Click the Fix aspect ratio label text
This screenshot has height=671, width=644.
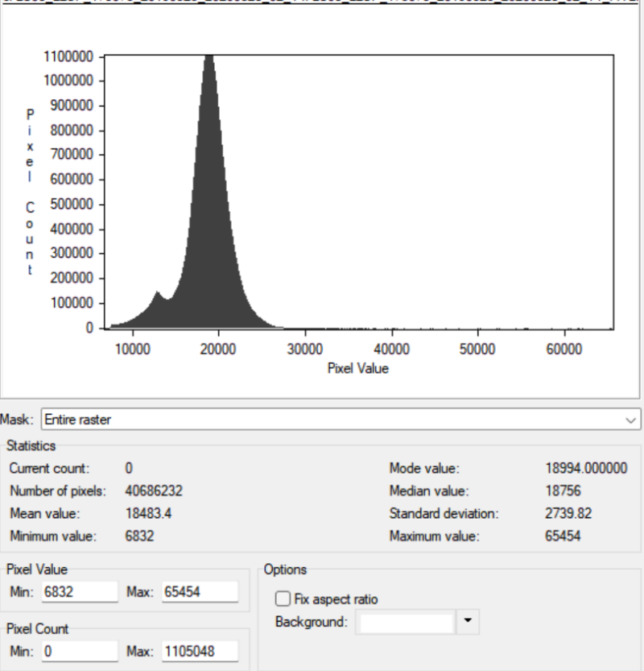[336, 599]
